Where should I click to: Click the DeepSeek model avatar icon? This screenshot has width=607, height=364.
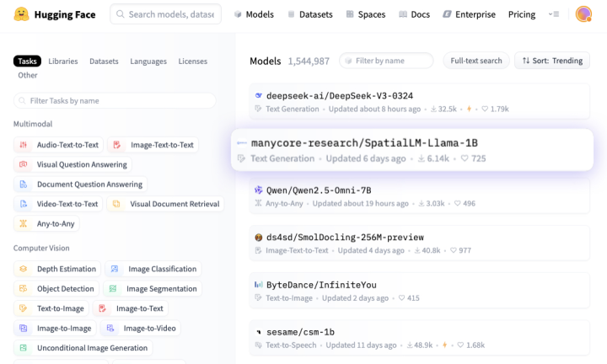259,95
